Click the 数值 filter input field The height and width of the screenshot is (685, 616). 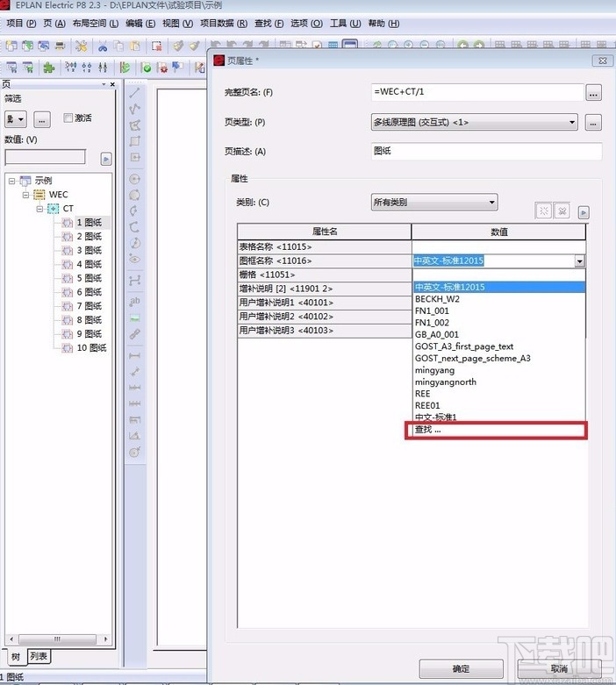click(45, 157)
